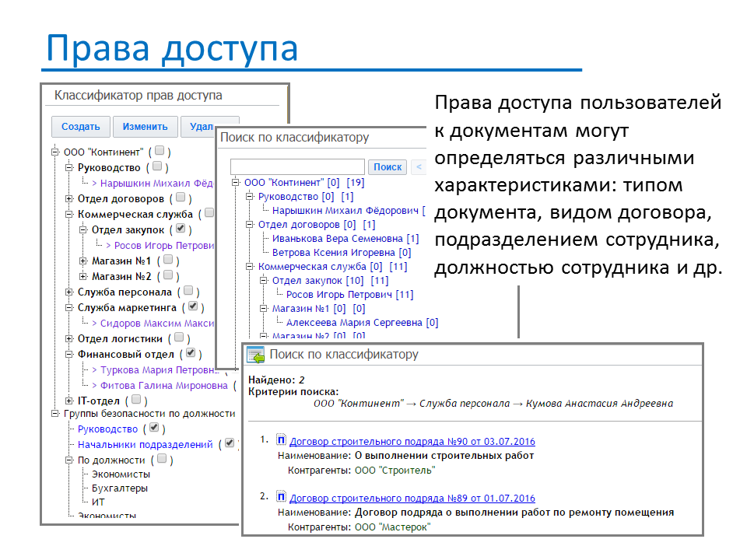Tick the Магазин №1 checkbox
The width and height of the screenshot is (747, 560).
click(x=168, y=260)
